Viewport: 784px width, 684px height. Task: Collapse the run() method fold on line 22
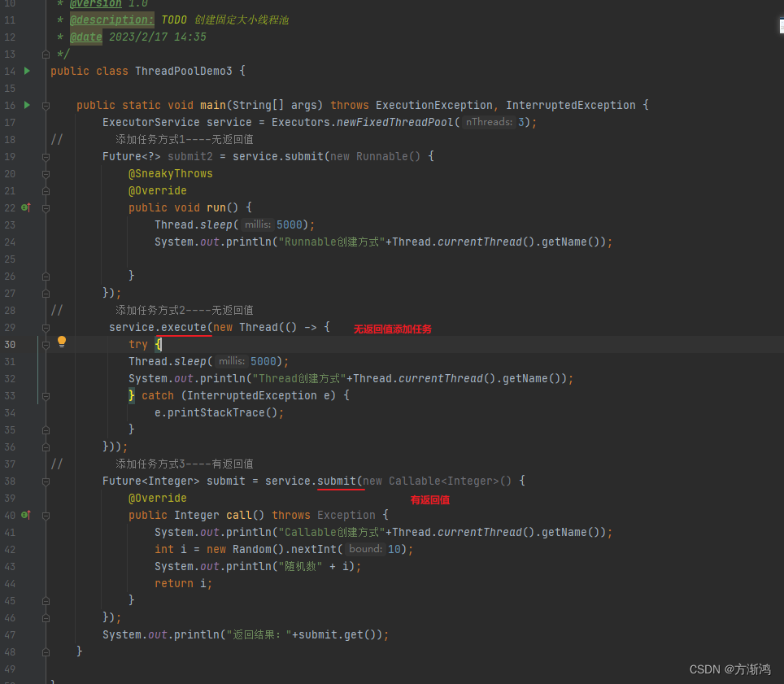click(x=46, y=208)
